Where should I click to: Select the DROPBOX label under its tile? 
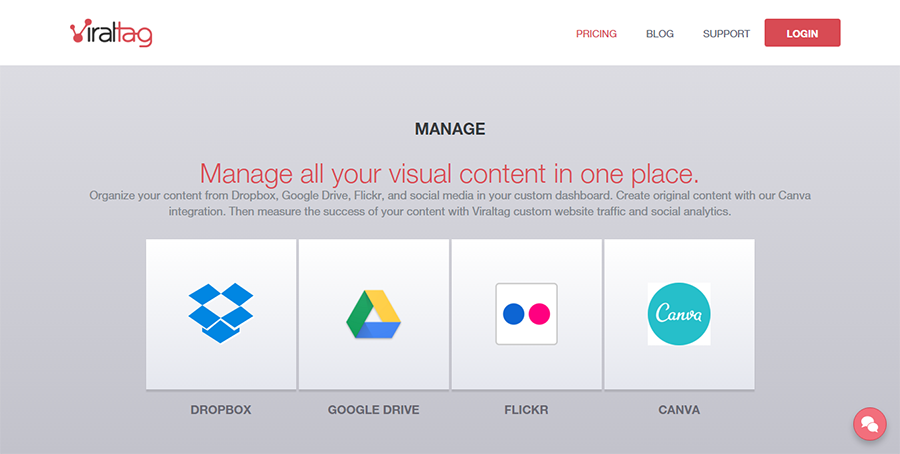[x=221, y=410]
